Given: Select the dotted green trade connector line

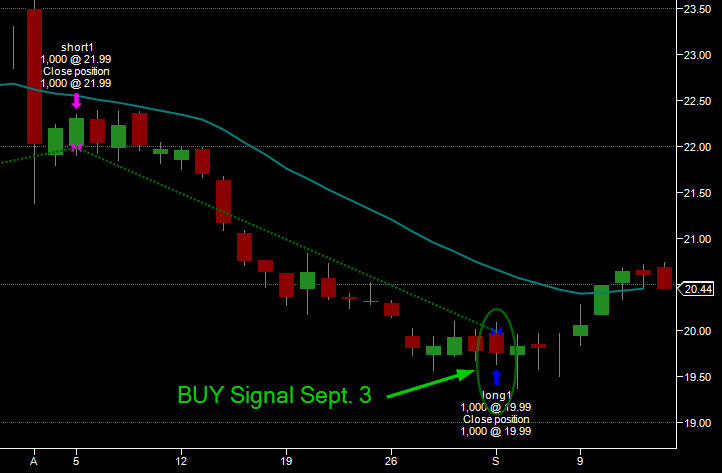Looking at the screenshot, I should (x=285, y=239).
